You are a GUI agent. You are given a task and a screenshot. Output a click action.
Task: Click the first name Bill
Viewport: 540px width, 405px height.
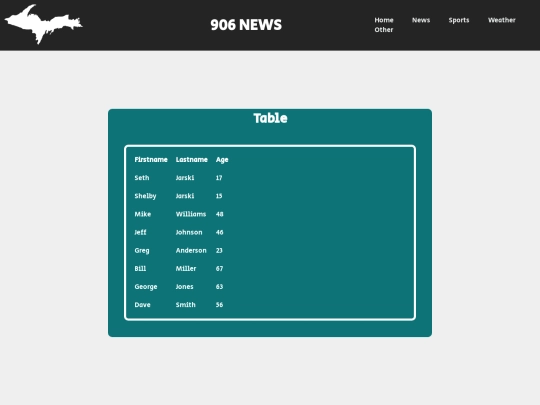pos(140,268)
